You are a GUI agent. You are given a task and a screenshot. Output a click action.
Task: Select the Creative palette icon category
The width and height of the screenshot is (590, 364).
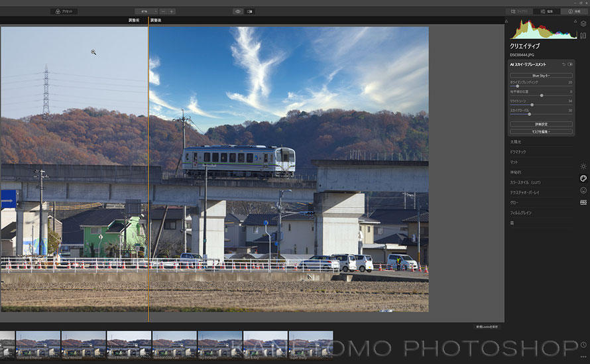pyautogui.click(x=583, y=178)
